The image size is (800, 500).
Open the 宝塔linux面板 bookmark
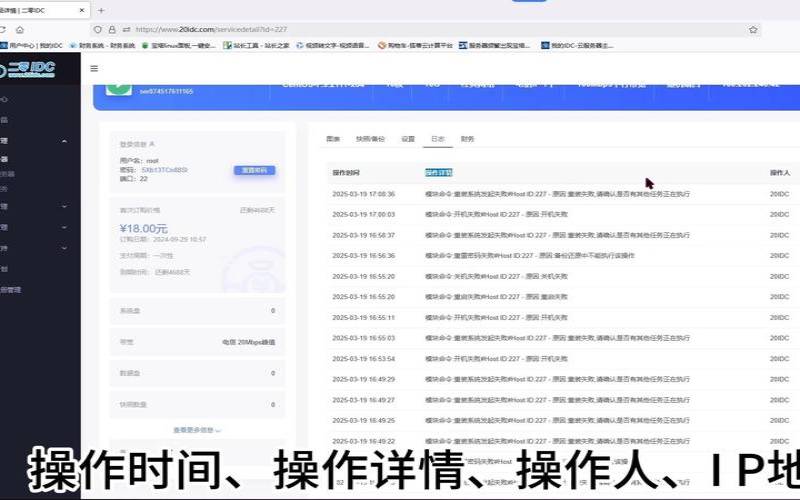pos(180,45)
